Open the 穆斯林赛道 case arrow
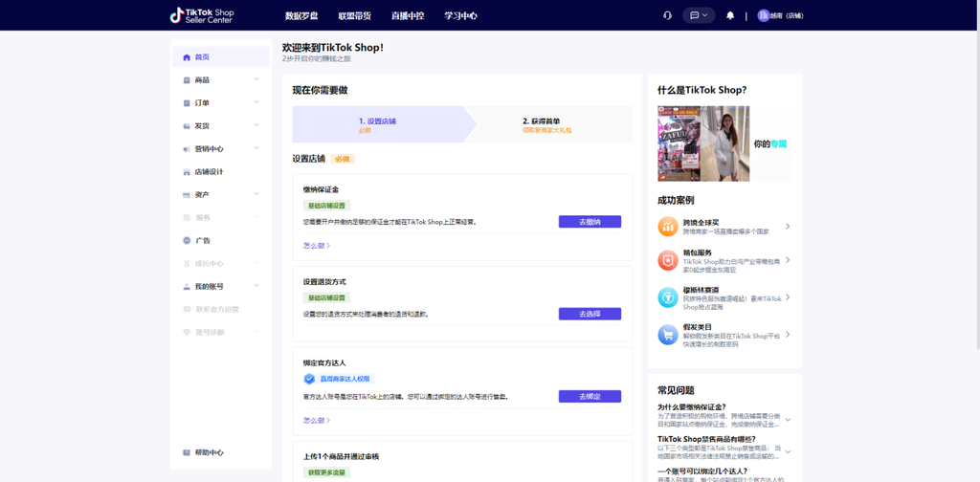 pos(788,297)
